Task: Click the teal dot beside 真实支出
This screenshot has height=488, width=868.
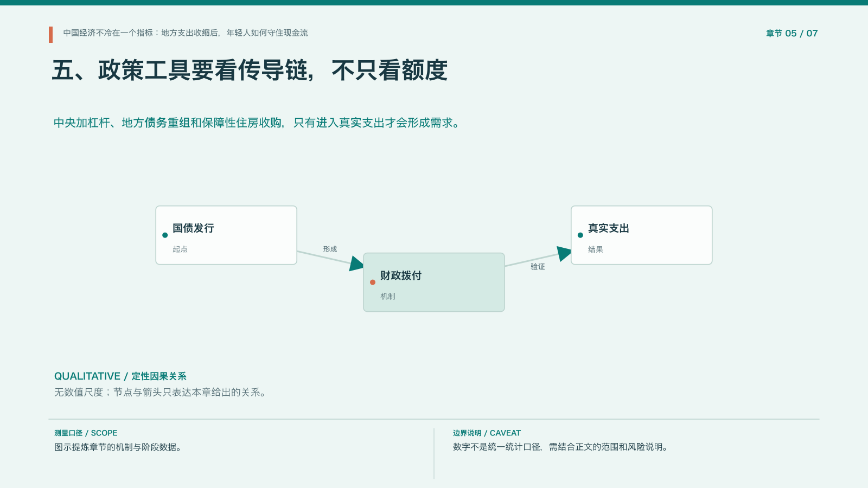Action: point(580,235)
